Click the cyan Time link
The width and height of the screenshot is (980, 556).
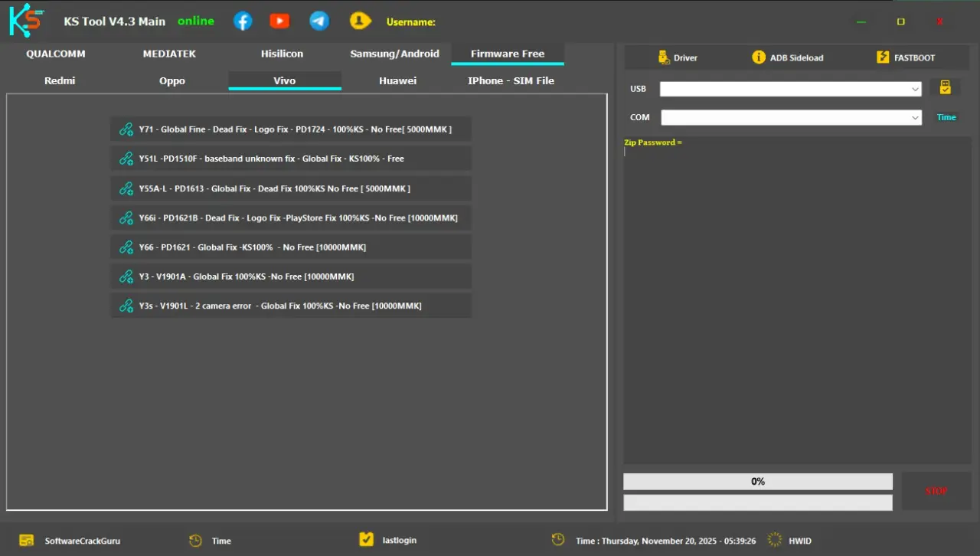click(x=946, y=117)
